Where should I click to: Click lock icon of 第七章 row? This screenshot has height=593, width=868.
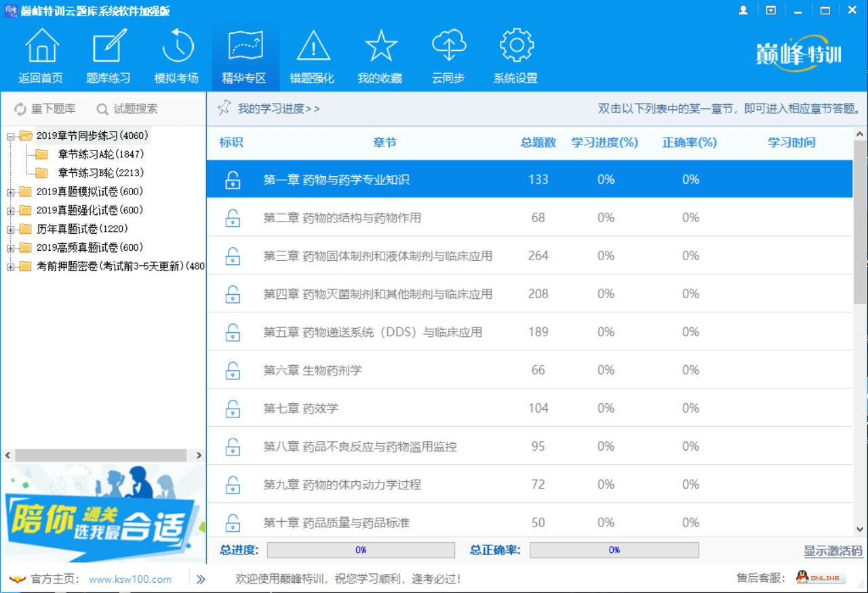[x=233, y=409]
